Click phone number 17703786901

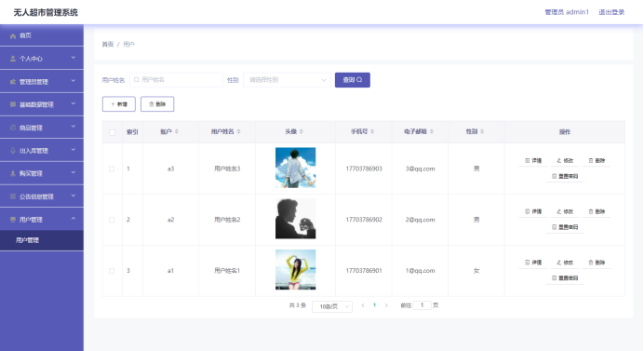[364, 271]
